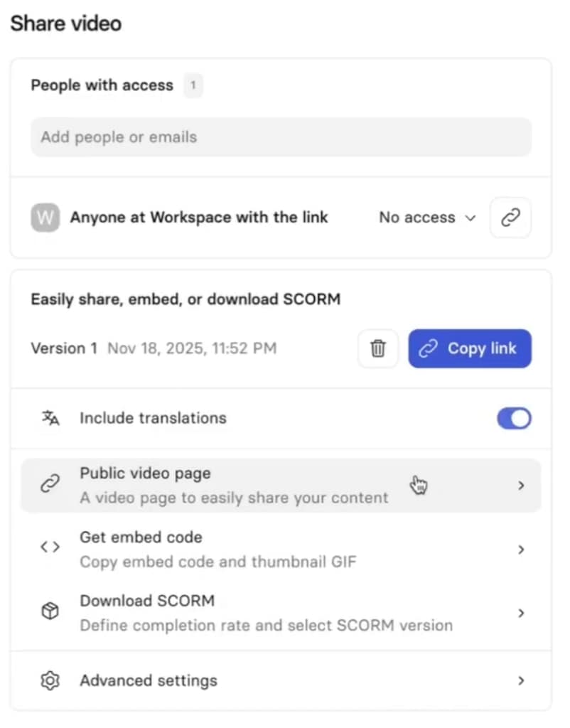
Task: Click the link icon beside Public video page
Action: pyautogui.click(x=50, y=484)
